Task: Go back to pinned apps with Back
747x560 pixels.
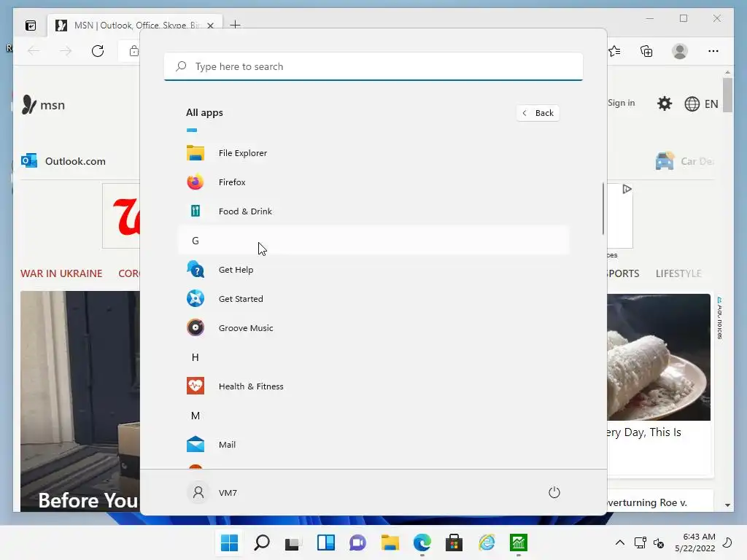Action: tap(538, 113)
